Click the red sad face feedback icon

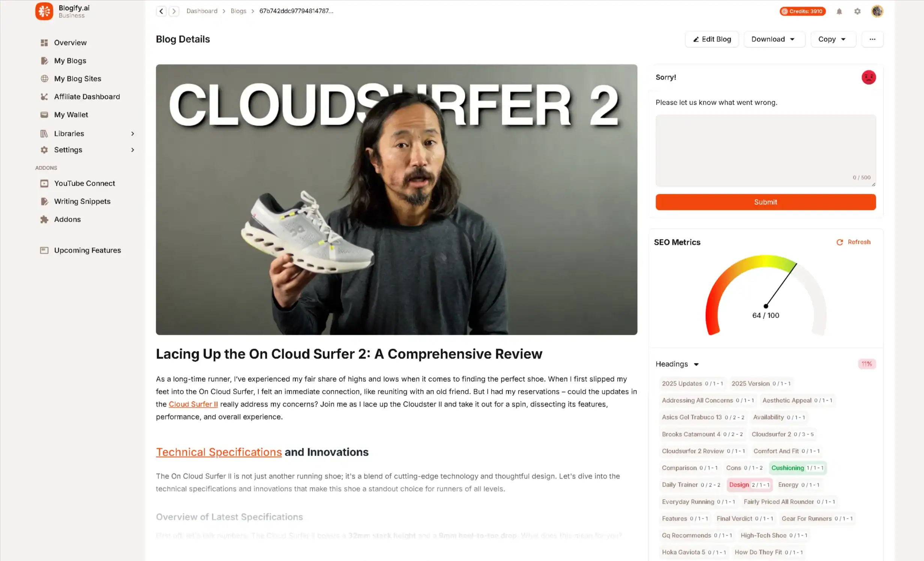tap(868, 77)
